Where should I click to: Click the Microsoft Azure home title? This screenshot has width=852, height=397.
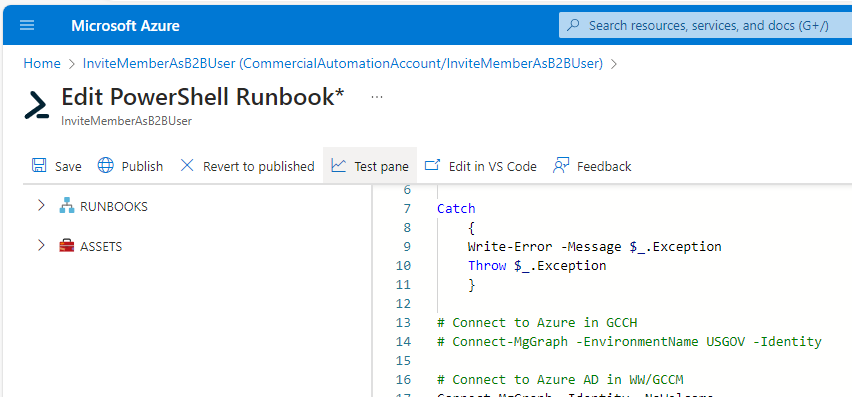click(125, 26)
